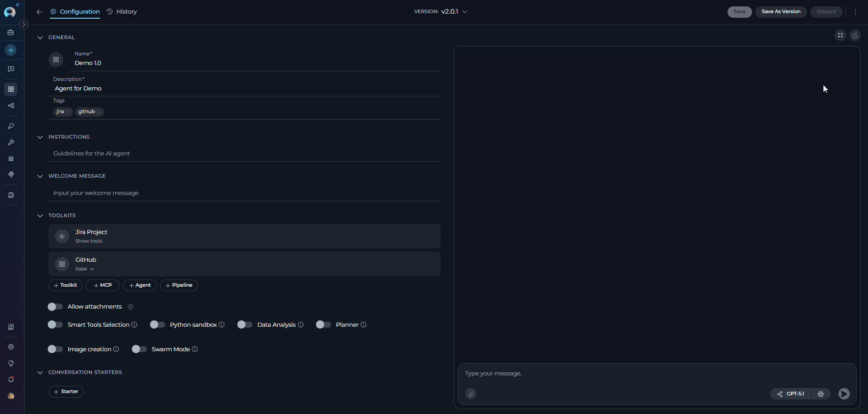
Task: Open the documents artifacts sidebar icon
Action: (x=11, y=195)
